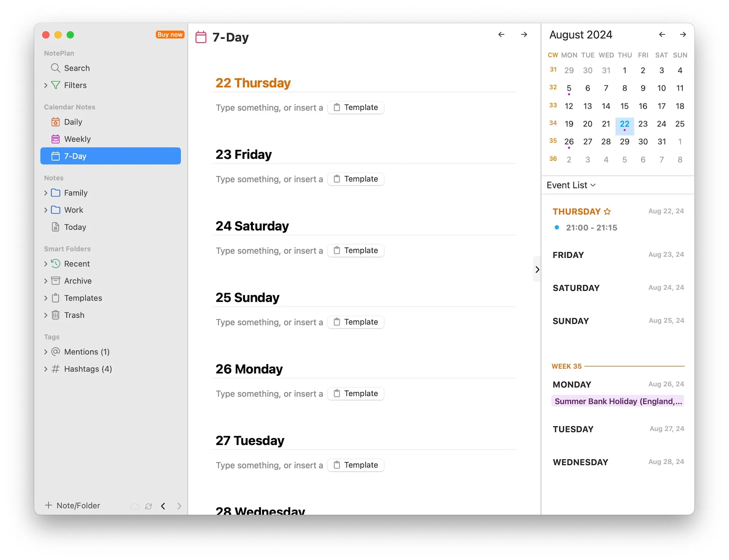Click the Search magnifier icon
The height and width of the screenshot is (560, 729).
click(55, 68)
